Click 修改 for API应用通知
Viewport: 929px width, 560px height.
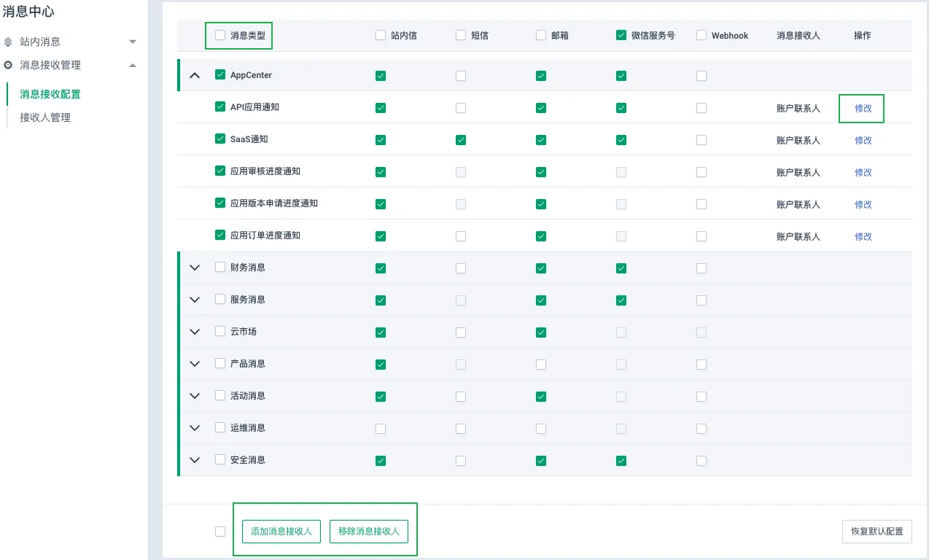(x=863, y=108)
